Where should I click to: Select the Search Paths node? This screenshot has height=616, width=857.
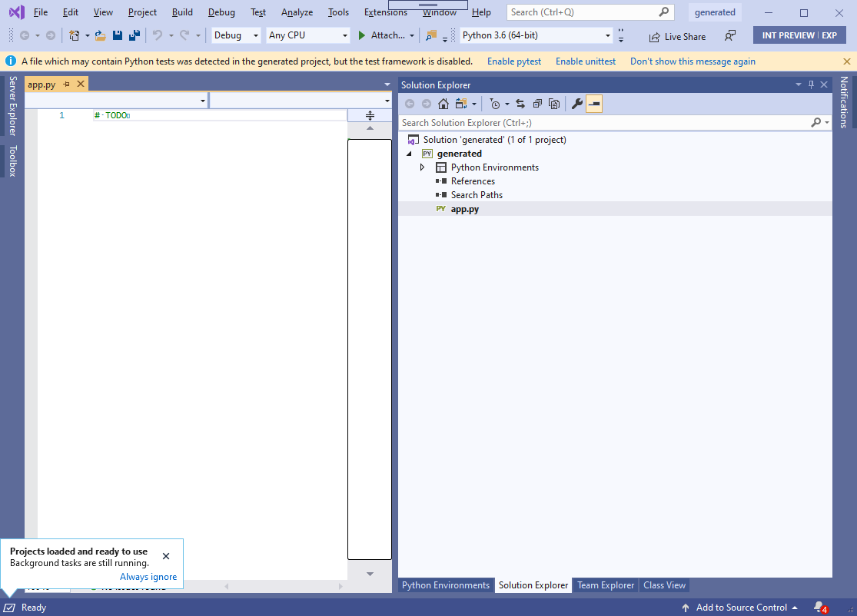click(477, 195)
